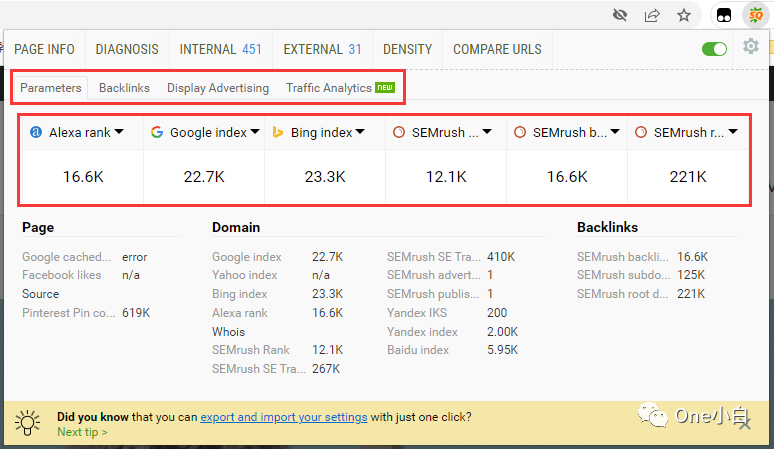Viewport: 774px width, 449px height.
Task: Expand the Alexa rank dropdown arrow
Action: (119, 132)
